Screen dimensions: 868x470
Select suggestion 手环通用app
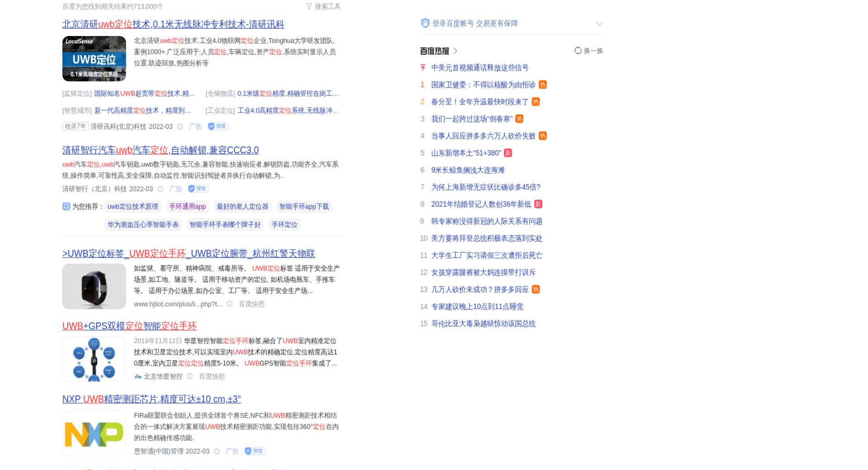point(187,207)
